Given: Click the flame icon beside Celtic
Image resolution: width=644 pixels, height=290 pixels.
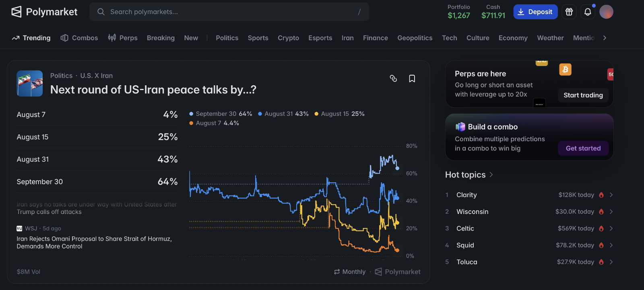Looking at the screenshot, I should click(x=601, y=228).
